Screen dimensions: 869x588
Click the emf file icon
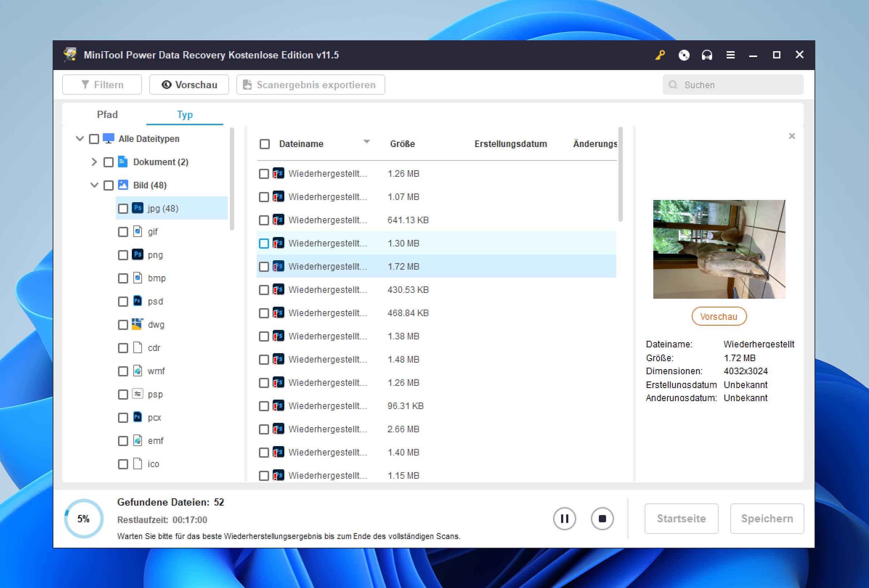click(137, 440)
